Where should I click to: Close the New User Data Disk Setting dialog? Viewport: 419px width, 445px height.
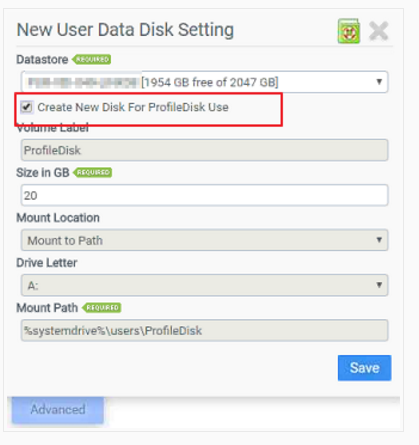point(379,31)
